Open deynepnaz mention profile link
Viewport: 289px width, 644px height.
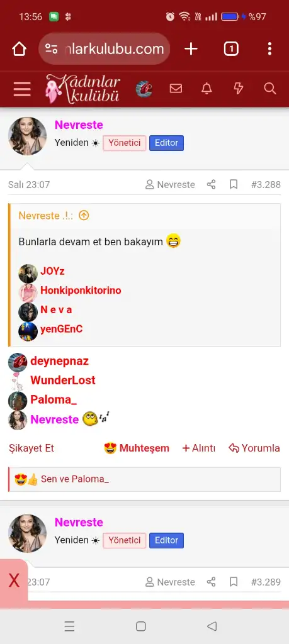coord(59,361)
